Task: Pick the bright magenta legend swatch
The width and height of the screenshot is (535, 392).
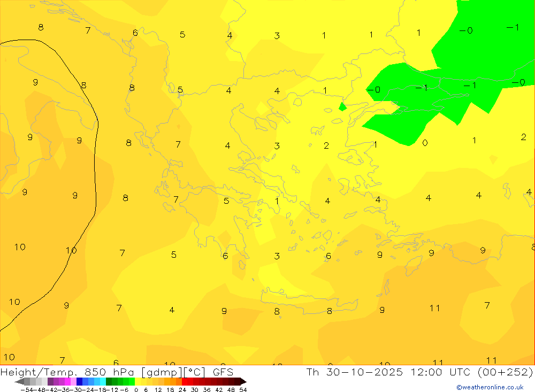Action: tap(67, 381)
